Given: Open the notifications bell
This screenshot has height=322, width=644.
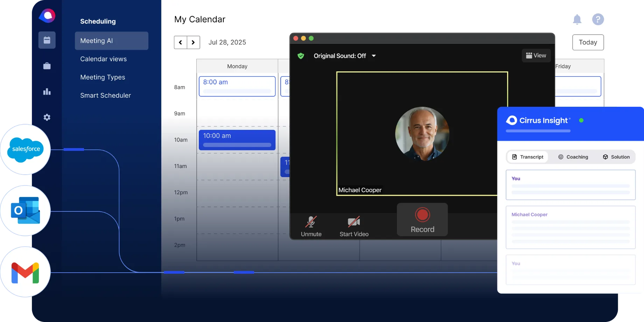Looking at the screenshot, I should click(577, 19).
